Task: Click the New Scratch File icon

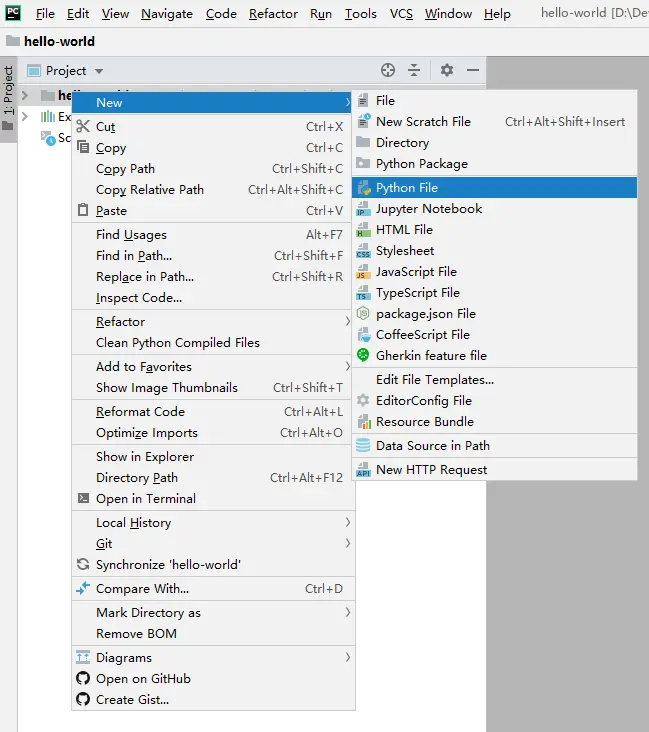Action: tap(363, 121)
